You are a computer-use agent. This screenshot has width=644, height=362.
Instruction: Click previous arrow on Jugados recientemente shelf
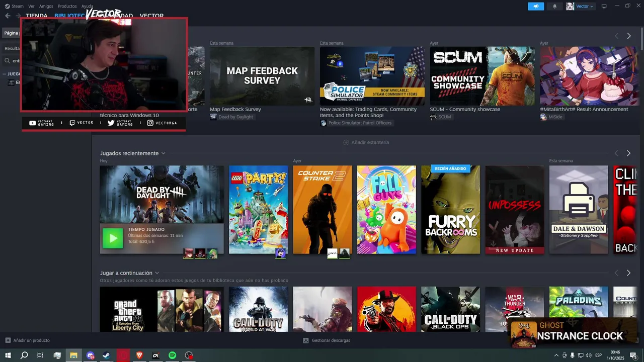616,153
